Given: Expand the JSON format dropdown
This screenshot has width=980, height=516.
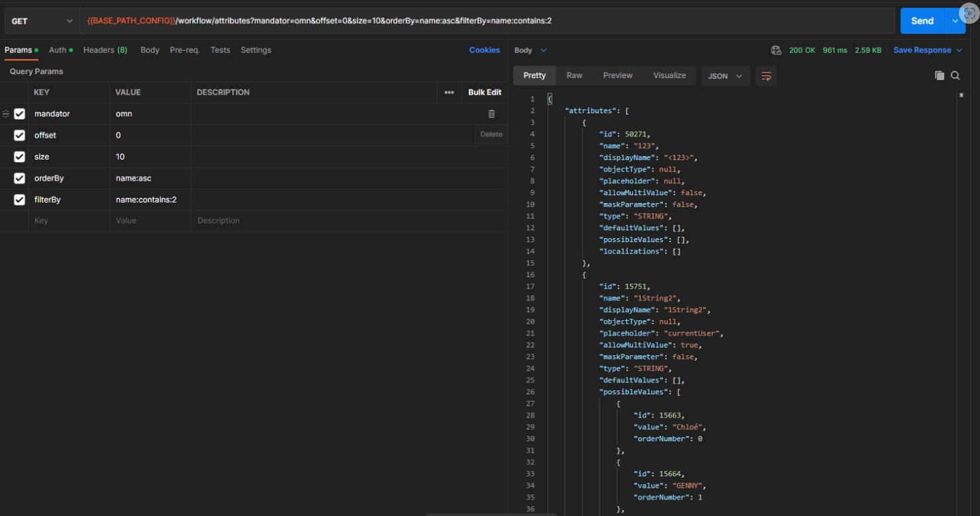Looking at the screenshot, I should pyautogui.click(x=725, y=76).
